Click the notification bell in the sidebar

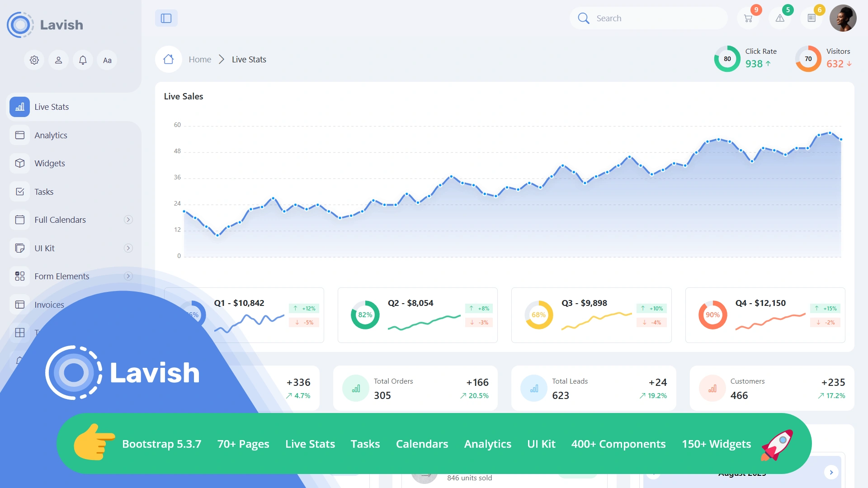click(x=82, y=60)
